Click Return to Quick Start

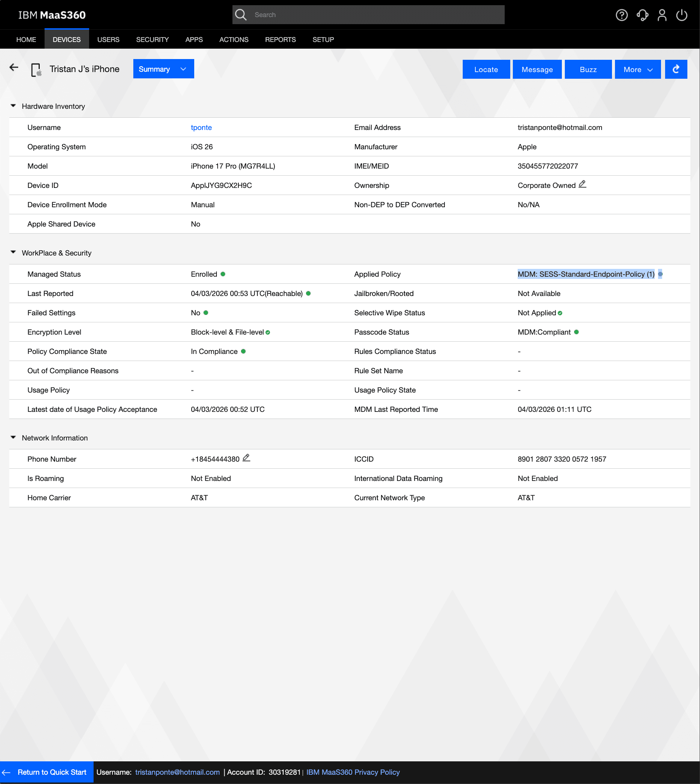[46, 772]
